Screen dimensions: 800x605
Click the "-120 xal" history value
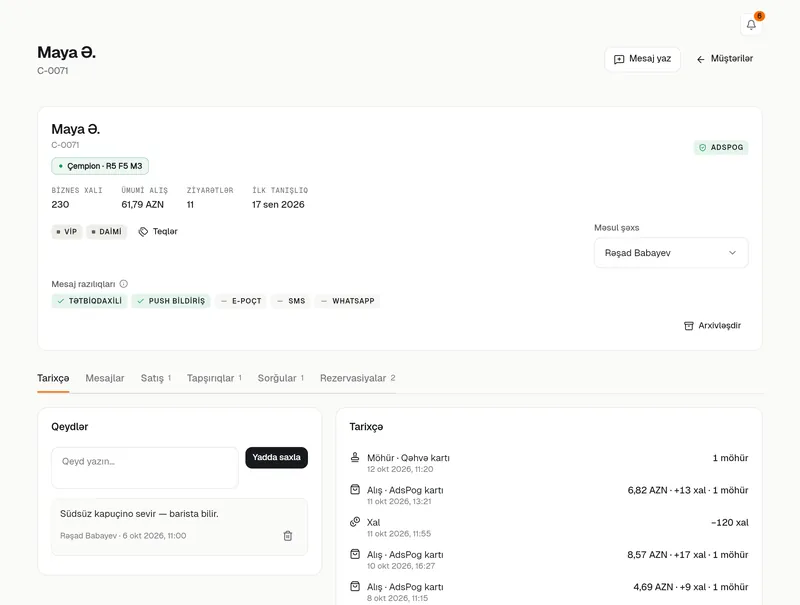pyautogui.click(x=730, y=522)
